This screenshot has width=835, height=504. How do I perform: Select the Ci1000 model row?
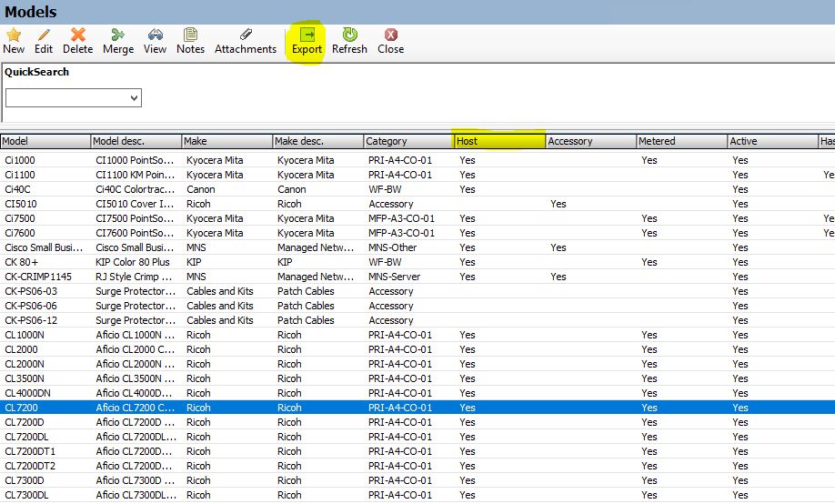[x=417, y=160]
